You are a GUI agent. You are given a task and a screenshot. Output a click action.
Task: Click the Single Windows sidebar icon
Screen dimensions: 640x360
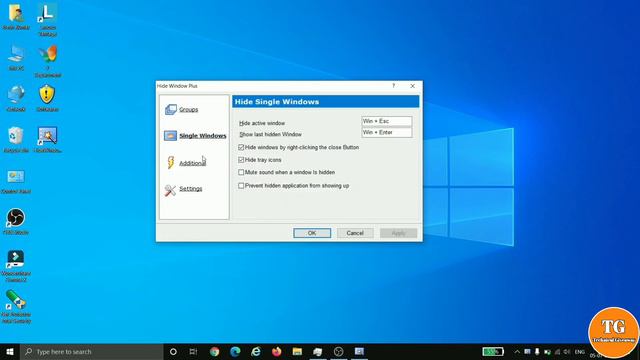pos(170,136)
